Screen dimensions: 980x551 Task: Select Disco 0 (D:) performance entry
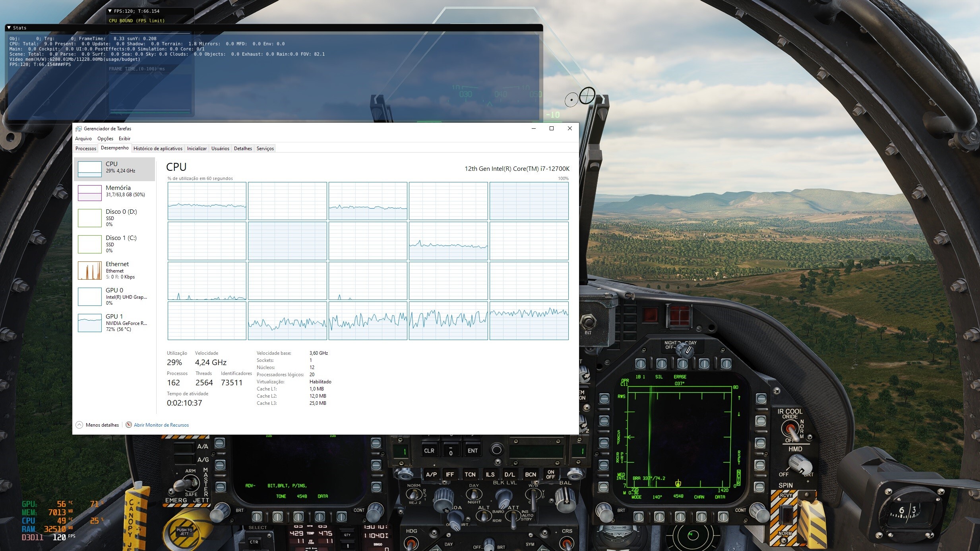coord(114,218)
